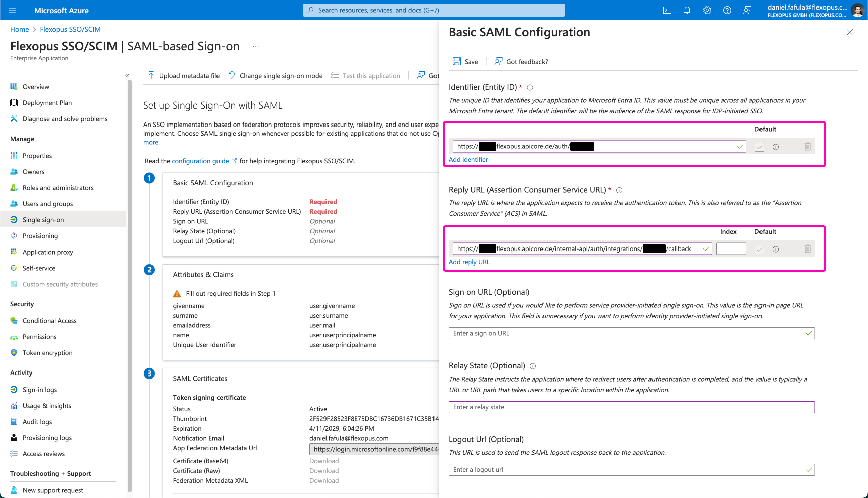Collapse the left sidebar with double chevron
868x498 pixels.
(x=127, y=76)
